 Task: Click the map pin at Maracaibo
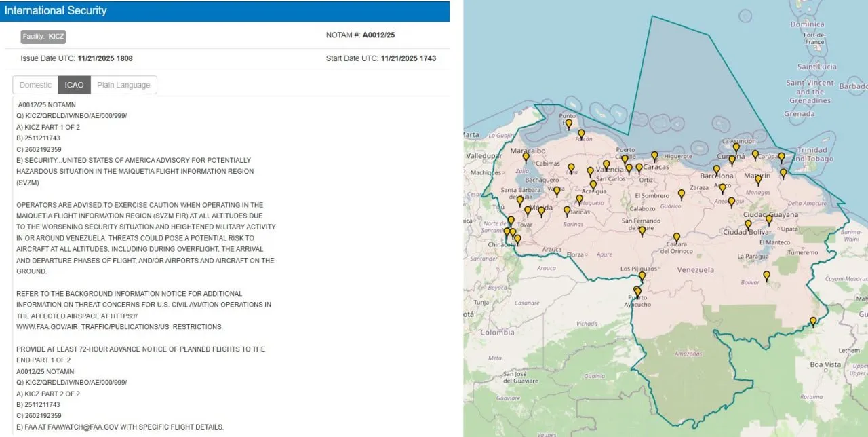pos(526,157)
